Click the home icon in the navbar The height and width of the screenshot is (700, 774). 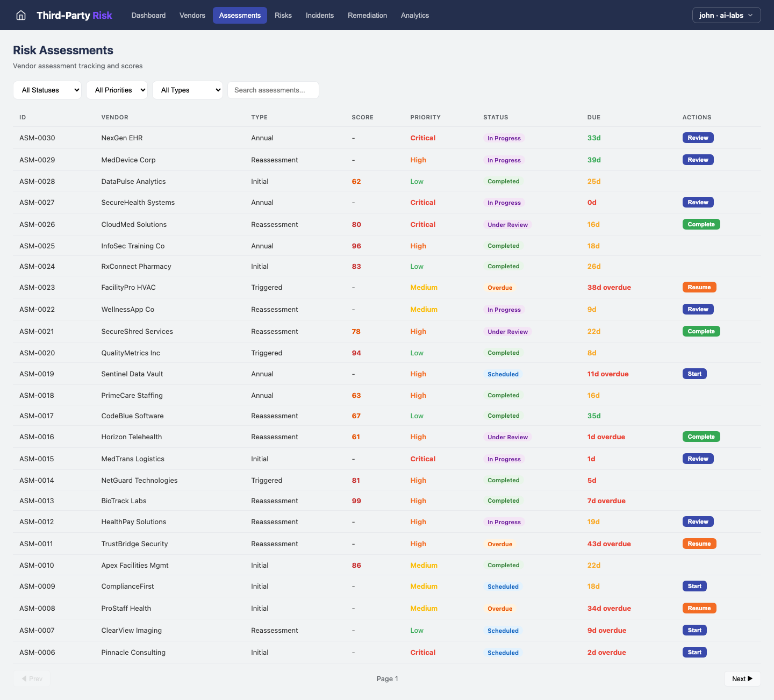click(x=20, y=15)
